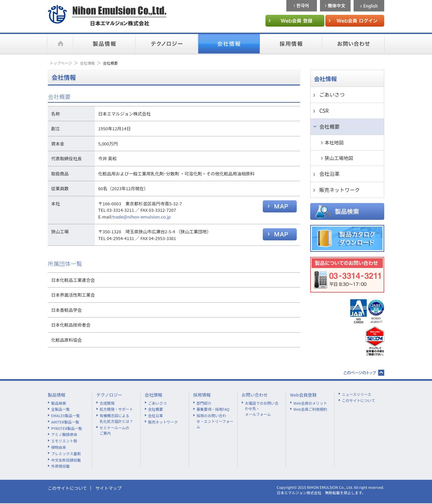Viewport: 432px width, 504px height.
Task: Click the Nihon Emulsion company logo
Action: tap(107, 15)
